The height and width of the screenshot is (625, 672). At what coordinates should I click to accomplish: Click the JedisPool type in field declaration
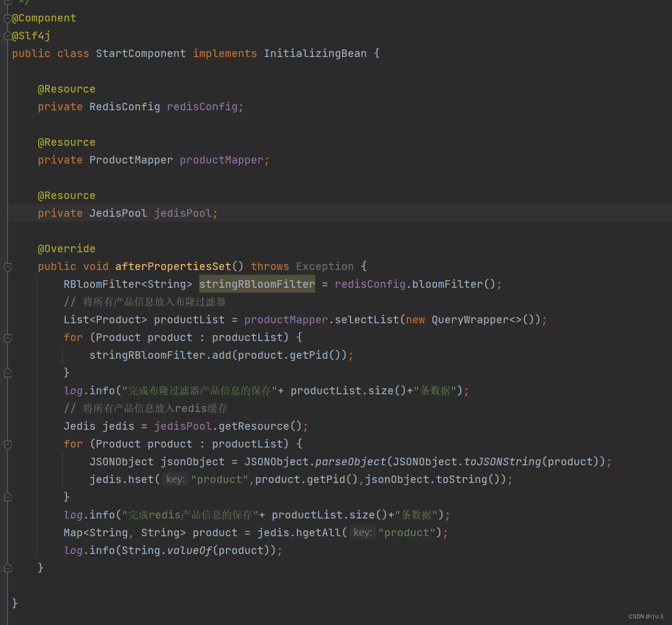118,213
